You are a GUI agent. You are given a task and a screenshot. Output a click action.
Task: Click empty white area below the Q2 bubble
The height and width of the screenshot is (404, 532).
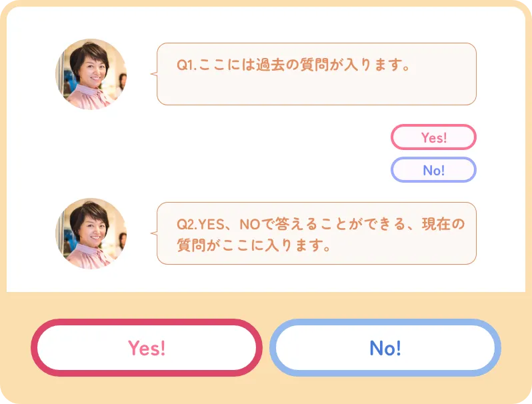tap(317, 279)
